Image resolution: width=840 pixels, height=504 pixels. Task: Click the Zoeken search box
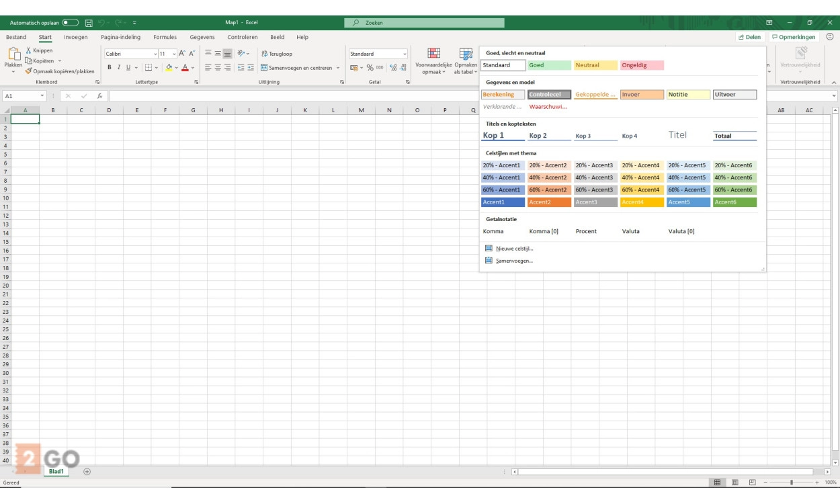coord(425,23)
